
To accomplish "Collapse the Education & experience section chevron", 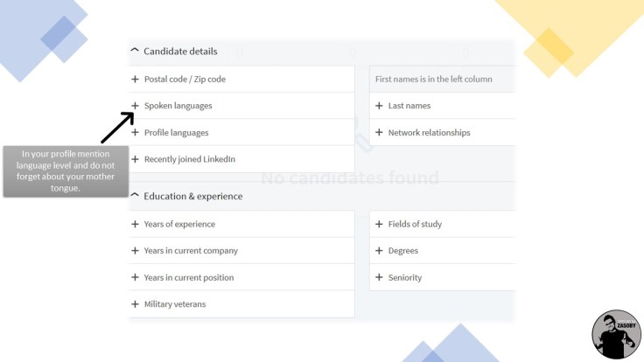I will coord(135,195).
